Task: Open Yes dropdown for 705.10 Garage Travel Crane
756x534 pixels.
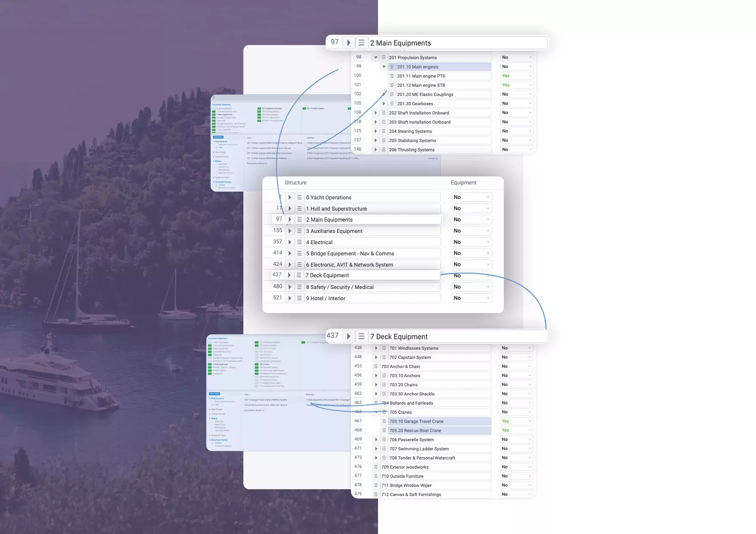Action: pyautogui.click(x=516, y=421)
